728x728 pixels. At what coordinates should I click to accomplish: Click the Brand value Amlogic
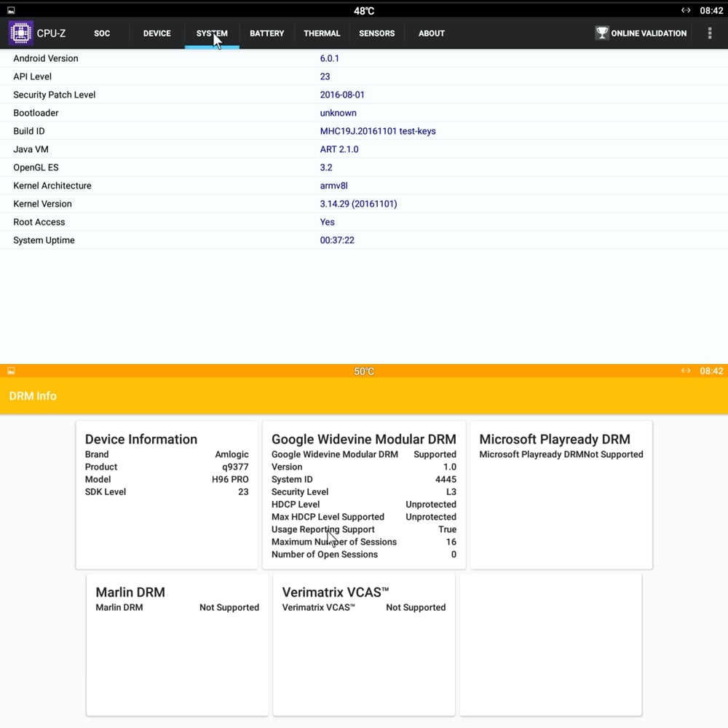pyautogui.click(x=232, y=454)
